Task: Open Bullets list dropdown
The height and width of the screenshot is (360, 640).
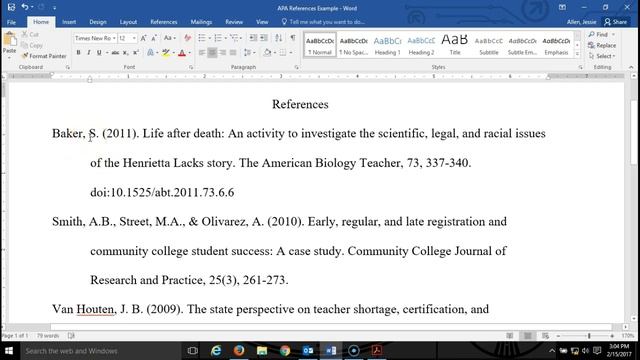Action: coord(210,38)
